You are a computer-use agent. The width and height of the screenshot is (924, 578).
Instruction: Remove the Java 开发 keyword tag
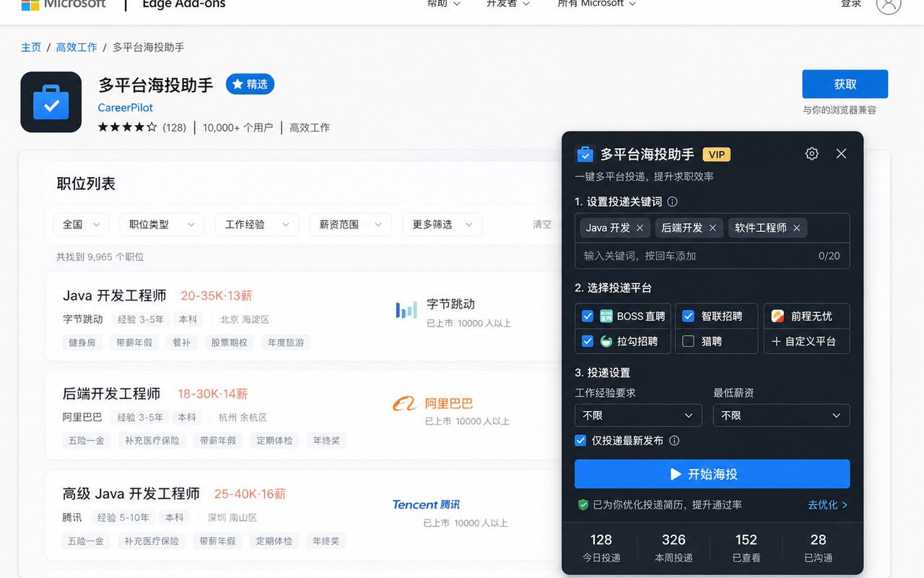point(640,228)
